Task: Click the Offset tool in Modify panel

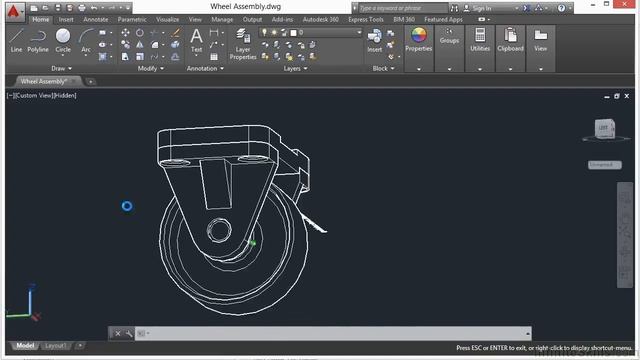Action: (176, 57)
